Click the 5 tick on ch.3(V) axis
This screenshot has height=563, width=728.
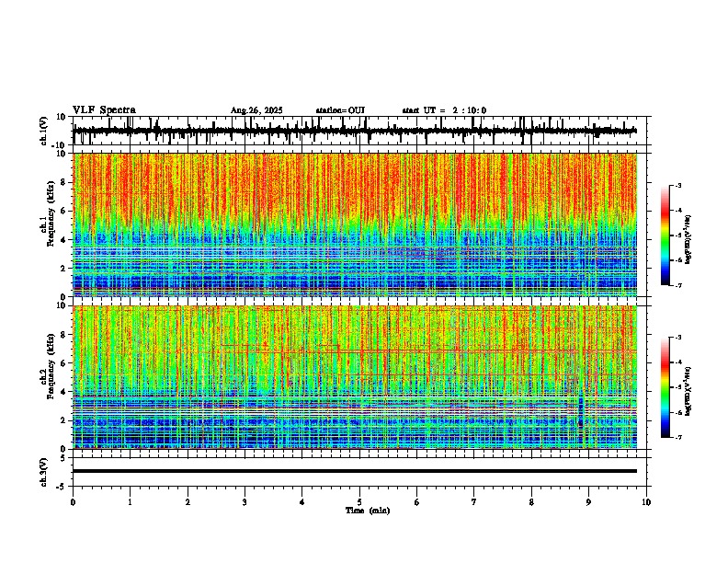(x=63, y=458)
